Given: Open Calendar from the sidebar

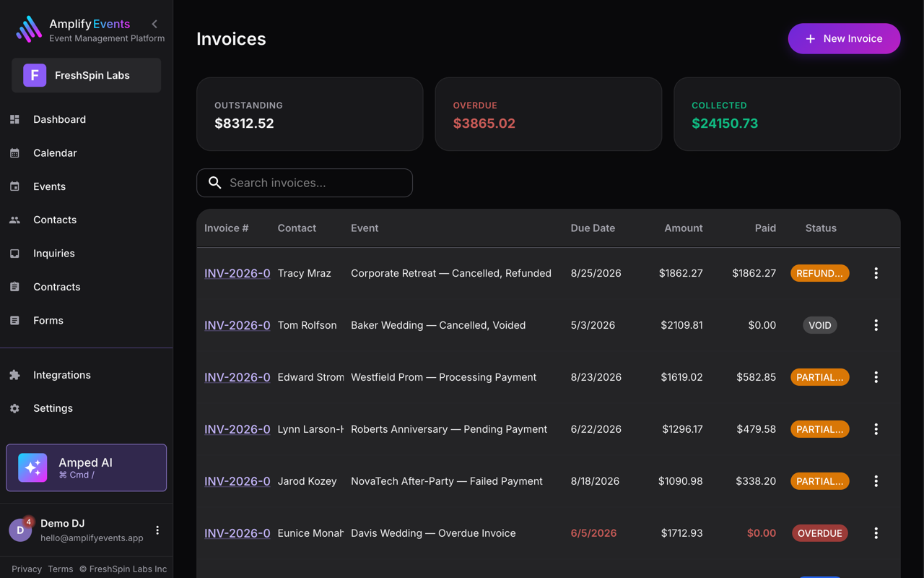Looking at the screenshot, I should (x=86, y=153).
